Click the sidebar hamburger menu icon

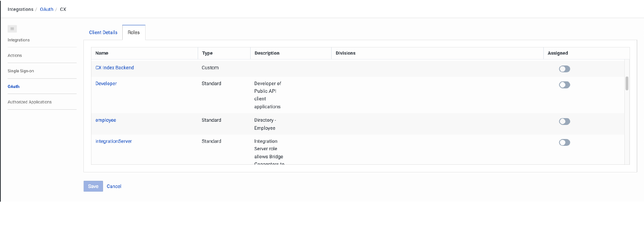[12, 29]
